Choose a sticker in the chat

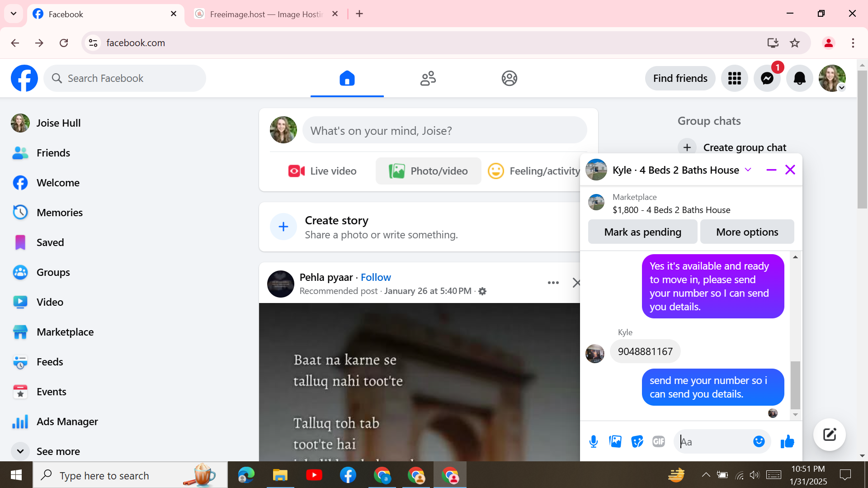point(637,441)
